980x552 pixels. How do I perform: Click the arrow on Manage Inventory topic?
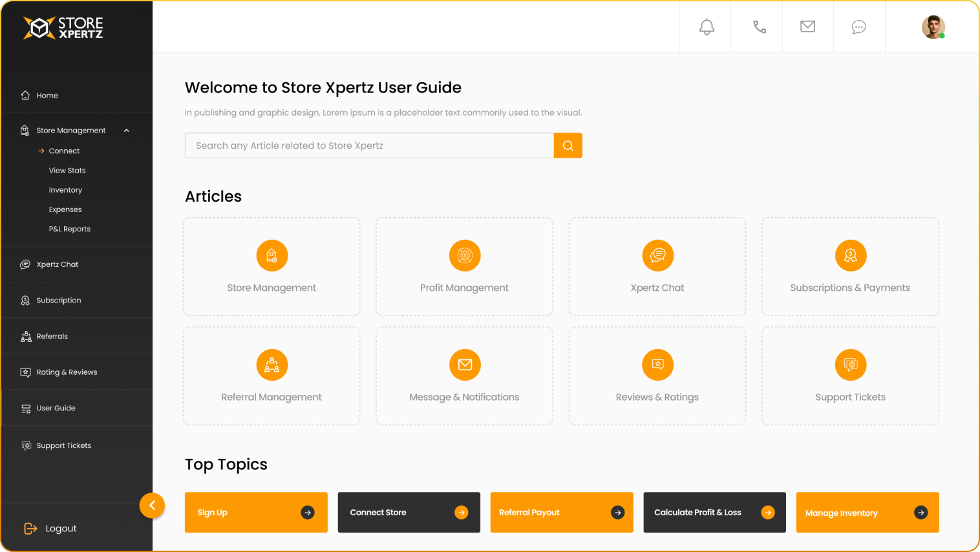pyautogui.click(x=921, y=513)
